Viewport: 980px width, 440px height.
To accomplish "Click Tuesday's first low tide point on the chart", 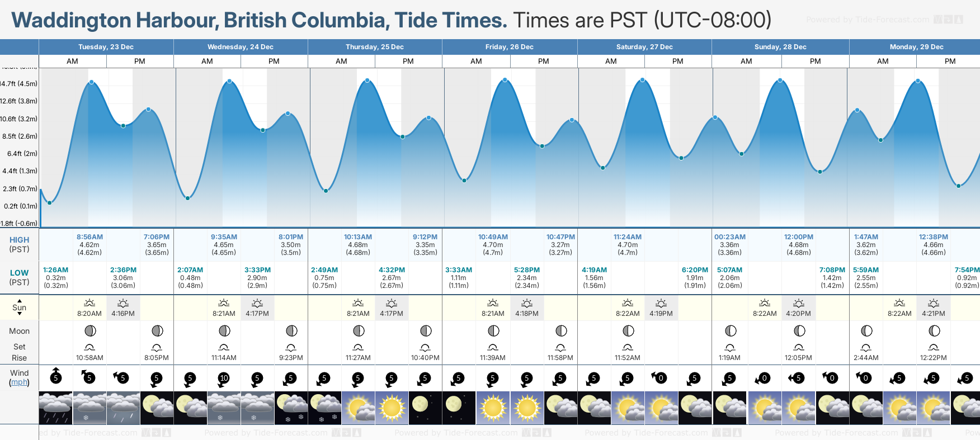I will (50, 202).
